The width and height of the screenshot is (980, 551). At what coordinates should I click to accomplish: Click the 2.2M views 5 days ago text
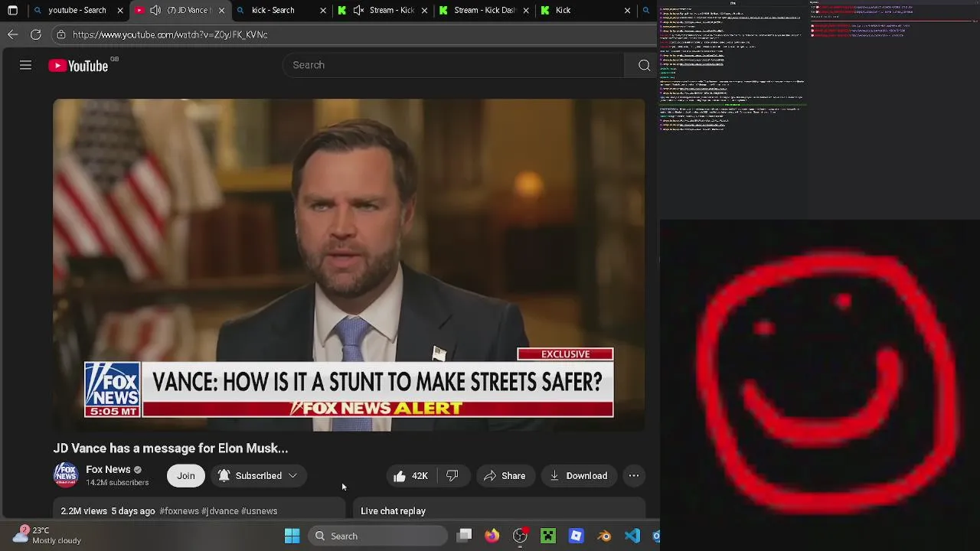tap(108, 511)
